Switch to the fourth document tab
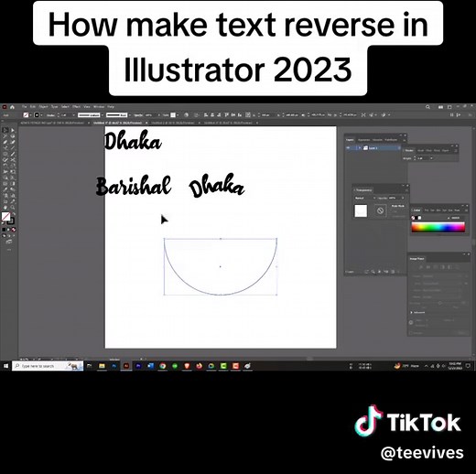Screen dimensions: 476x474 click(x=228, y=123)
